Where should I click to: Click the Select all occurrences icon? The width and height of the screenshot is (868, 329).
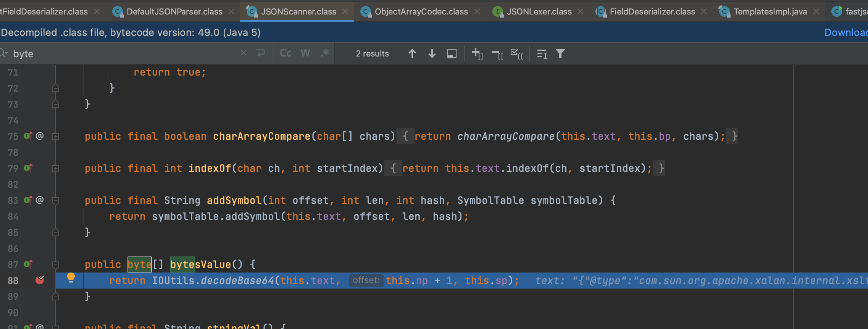[517, 54]
